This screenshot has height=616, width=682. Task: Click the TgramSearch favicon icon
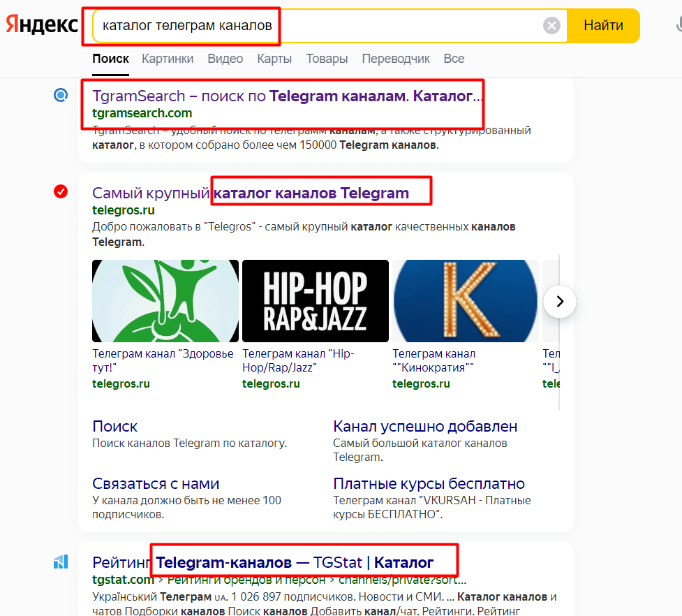61,96
